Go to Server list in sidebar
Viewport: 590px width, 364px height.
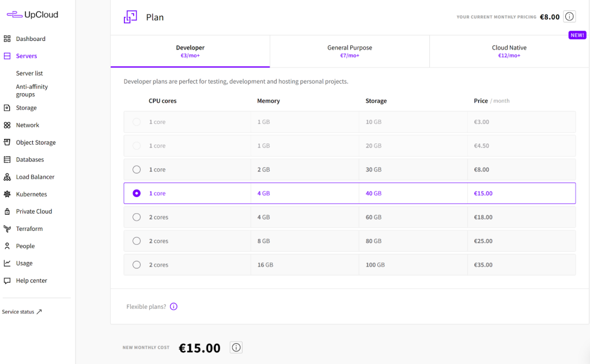[29, 73]
